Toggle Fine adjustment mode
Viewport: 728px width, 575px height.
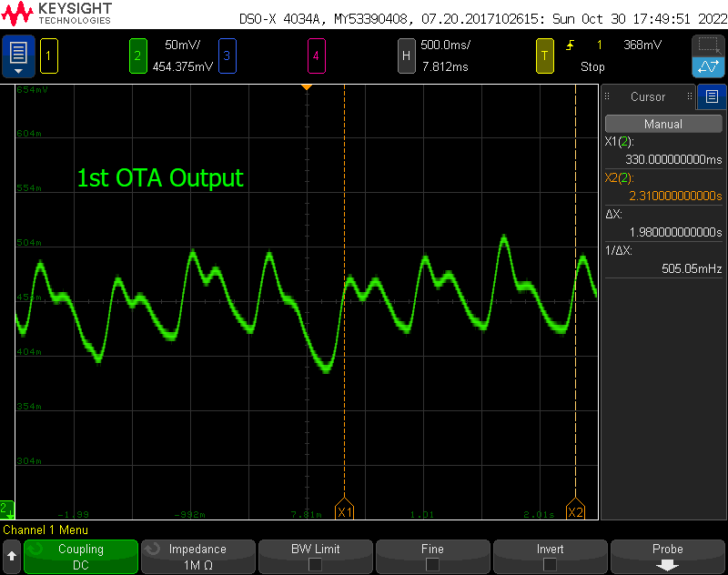pos(432,556)
